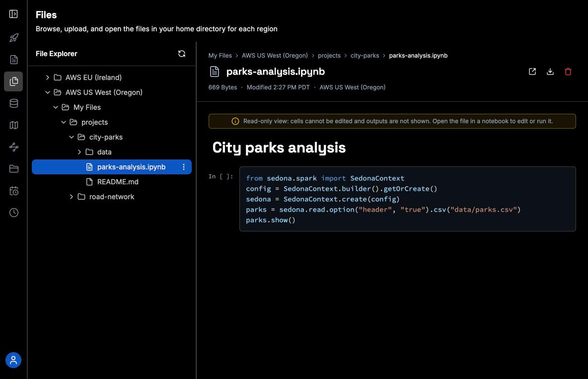588x379 pixels.
Task: Open the folder icon in sidebar
Action: coord(13,169)
